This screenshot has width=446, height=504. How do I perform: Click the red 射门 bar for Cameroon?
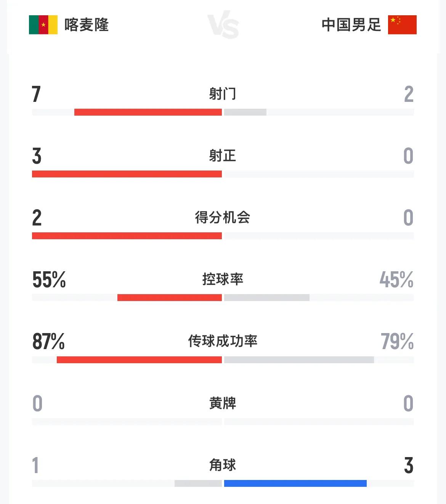148,112
